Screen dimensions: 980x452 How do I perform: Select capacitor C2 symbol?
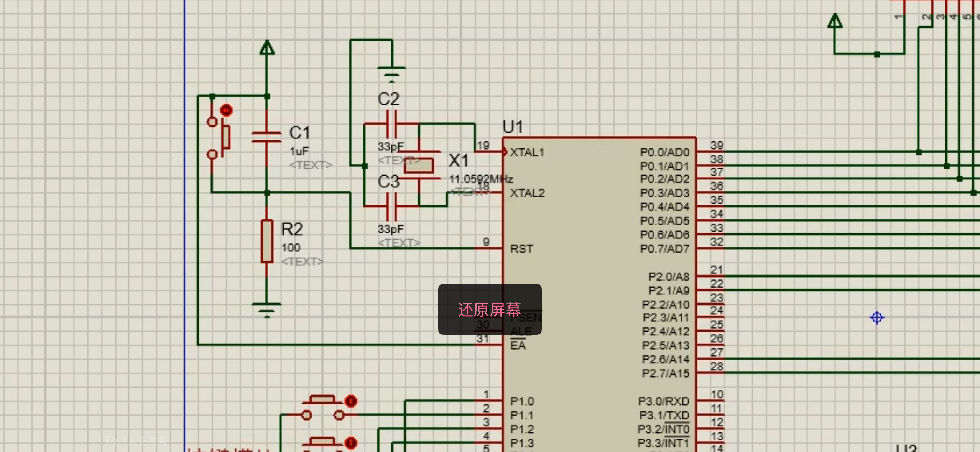tap(391, 123)
